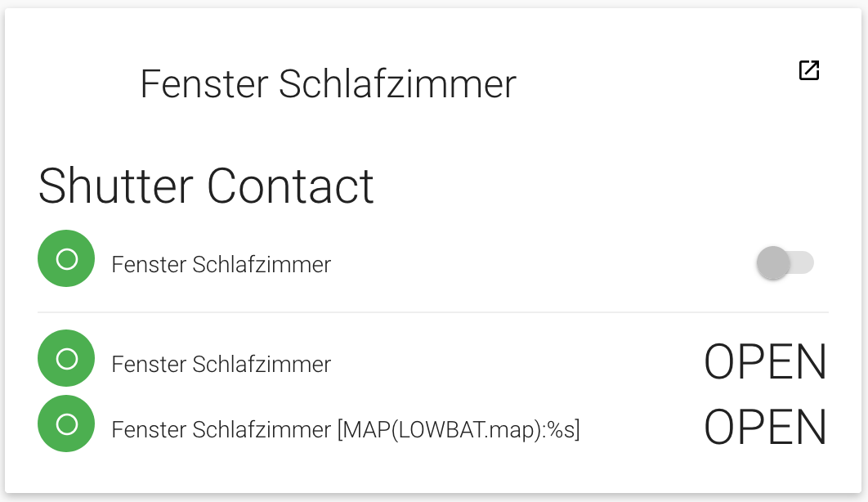The width and height of the screenshot is (868, 502).
Task: Click the white ring inside the bottom green icon
Action: (66, 424)
